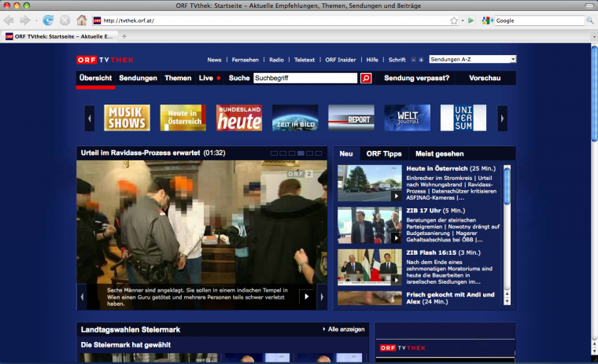Open the Universum show tile
598x364 pixels.
(x=463, y=118)
